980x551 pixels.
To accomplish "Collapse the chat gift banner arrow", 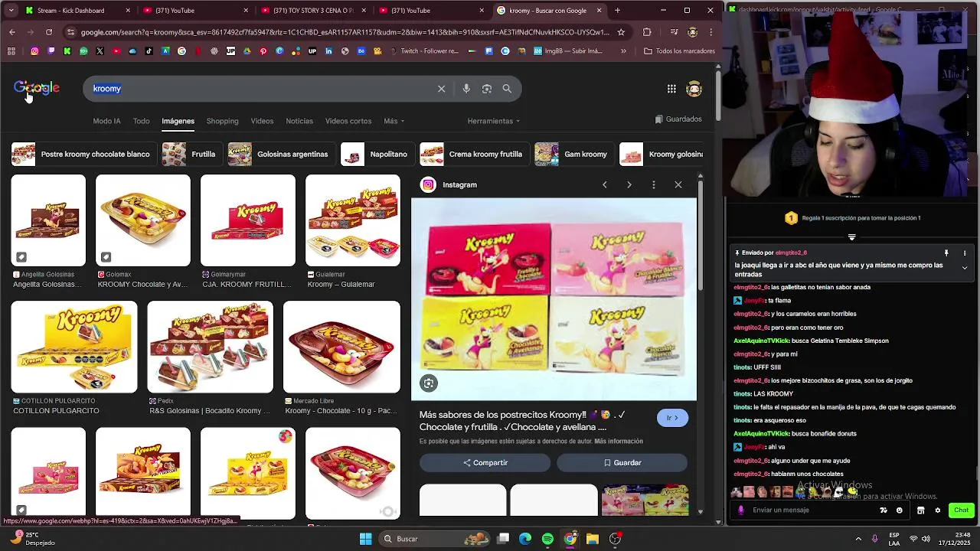I will [851, 237].
